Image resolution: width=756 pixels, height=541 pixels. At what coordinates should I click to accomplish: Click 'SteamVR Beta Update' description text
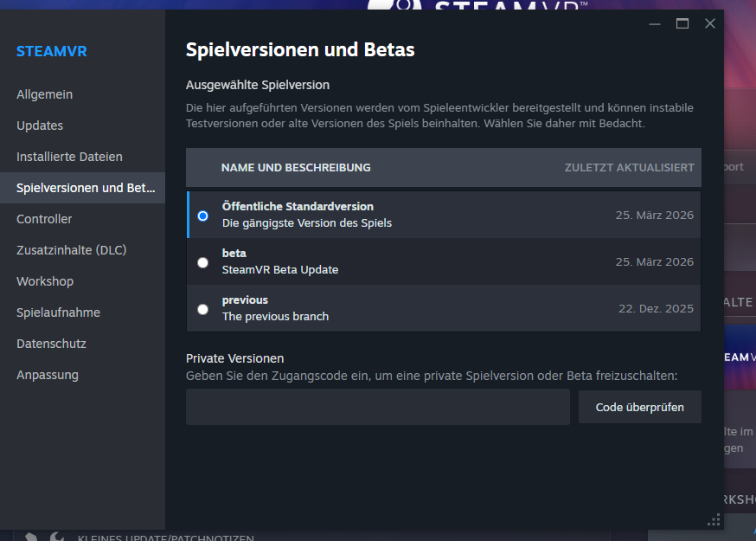coord(280,270)
